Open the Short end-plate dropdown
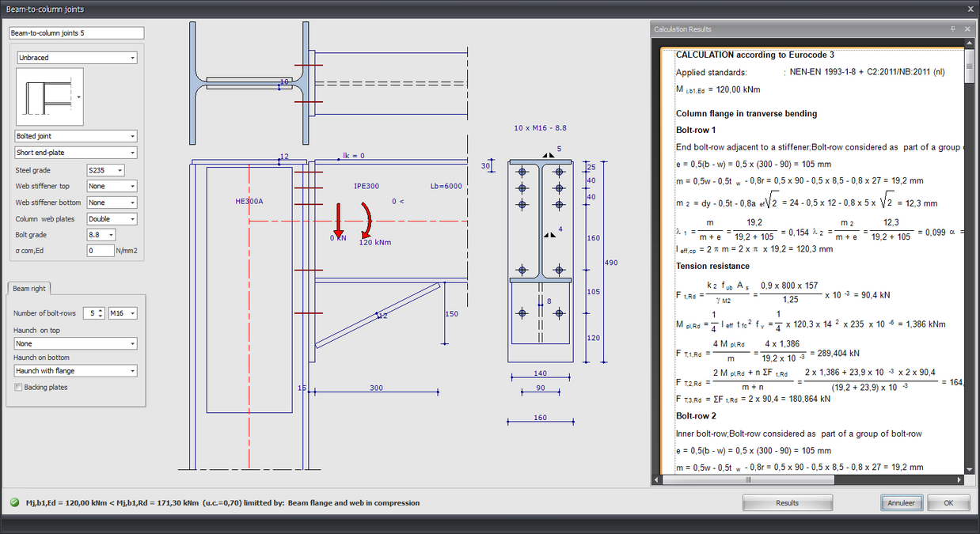The height and width of the screenshot is (534, 980). pyautogui.click(x=76, y=153)
